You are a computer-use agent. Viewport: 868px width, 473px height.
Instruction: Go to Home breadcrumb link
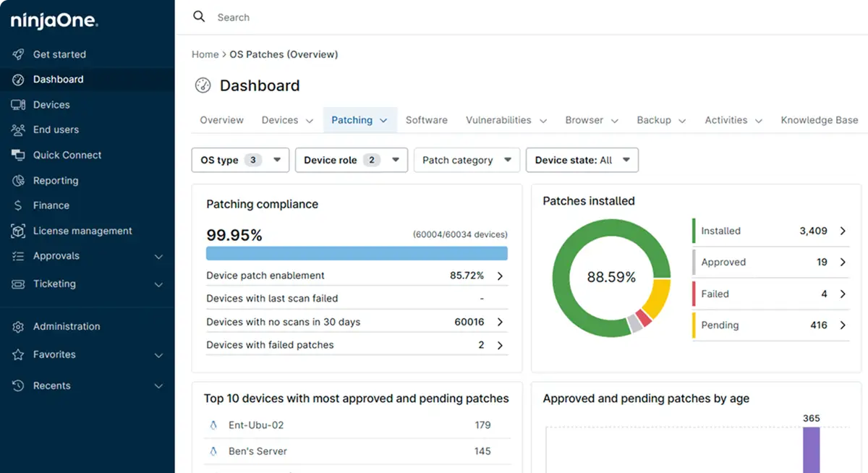pos(205,54)
